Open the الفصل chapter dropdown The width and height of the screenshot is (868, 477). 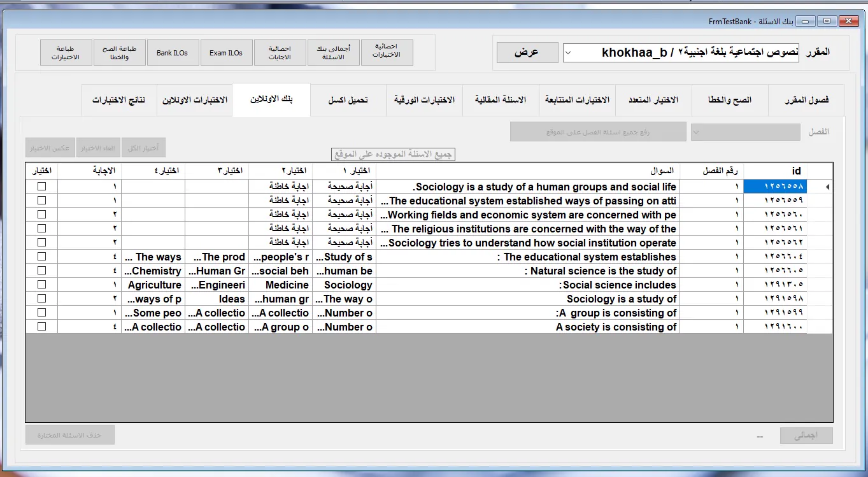point(696,132)
